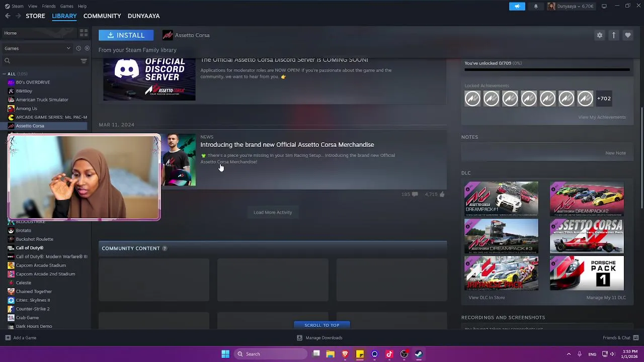Image resolution: width=644 pixels, height=362 pixels.
Task: Select 80's OVERDRIVE in library
Action: [33, 82]
